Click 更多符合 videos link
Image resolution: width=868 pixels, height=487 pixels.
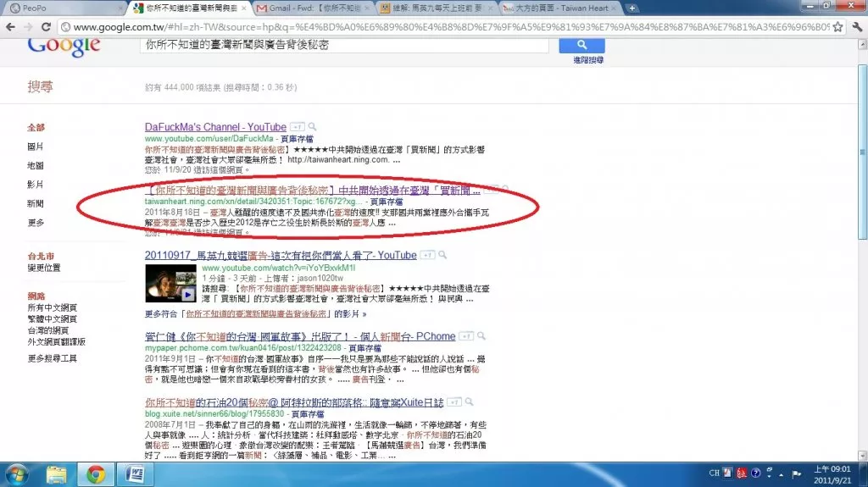255,313
